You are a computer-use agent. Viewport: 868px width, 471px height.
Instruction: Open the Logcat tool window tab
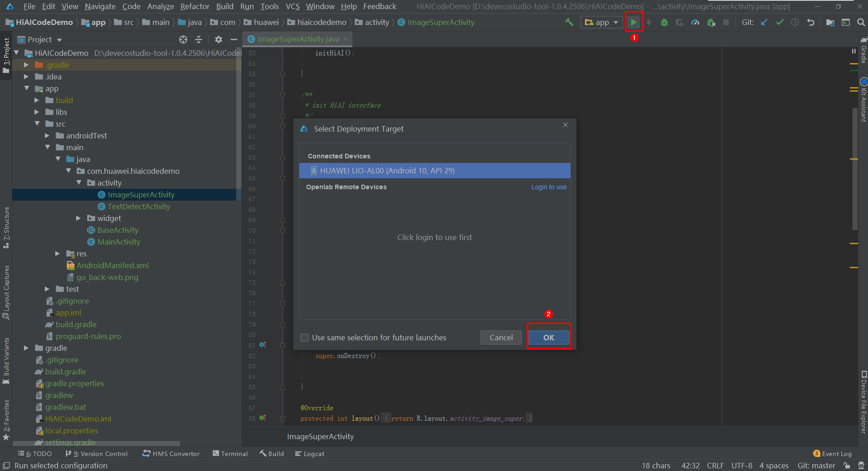[x=310, y=454]
